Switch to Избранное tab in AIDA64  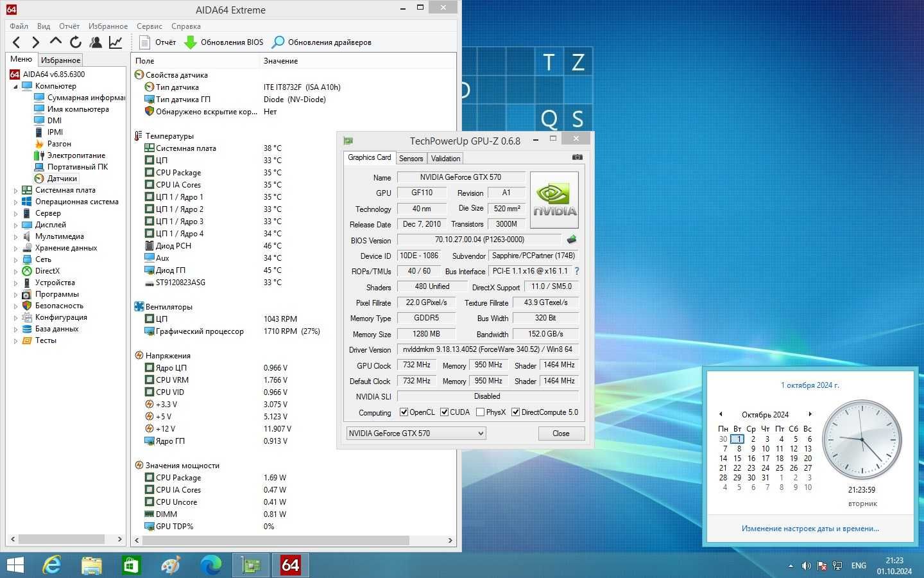click(x=60, y=60)
